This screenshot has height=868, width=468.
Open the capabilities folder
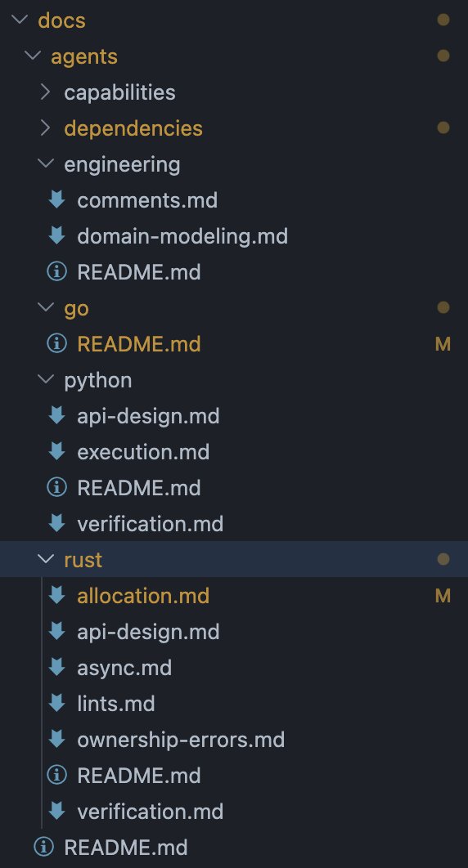point(119,92)
